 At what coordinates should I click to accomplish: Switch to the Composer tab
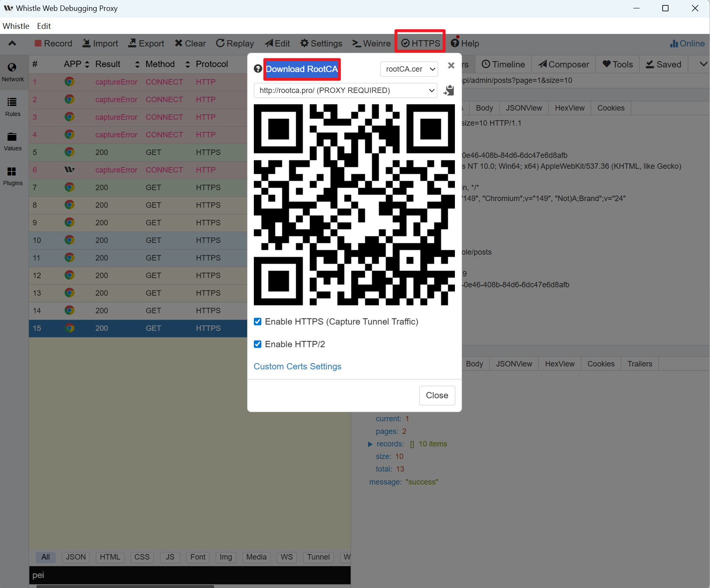click(563, 64)
